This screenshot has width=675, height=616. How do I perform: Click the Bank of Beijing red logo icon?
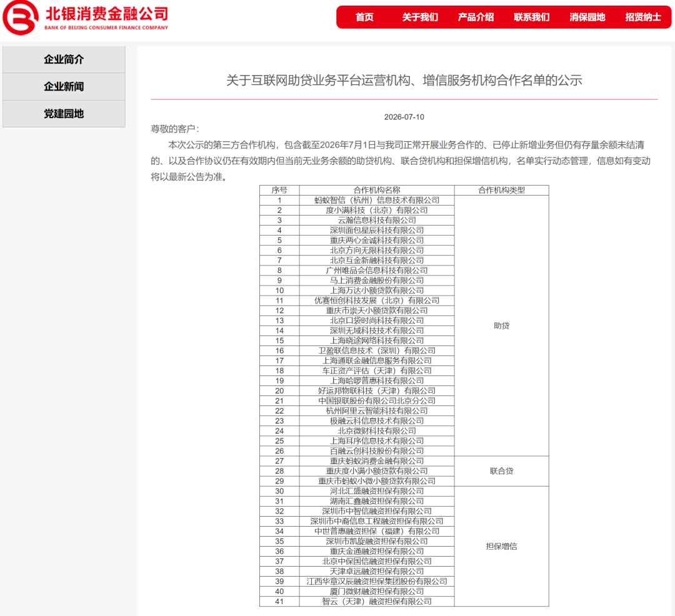click(x=20, y=17)
